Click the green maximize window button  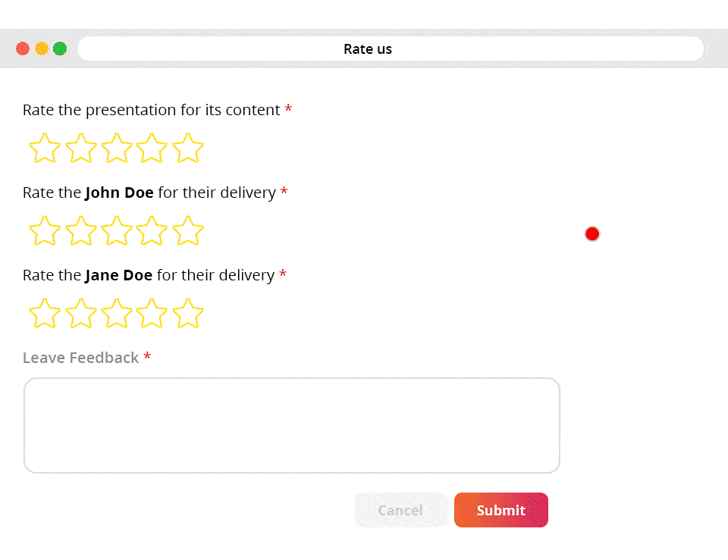(x=60, y=48)
